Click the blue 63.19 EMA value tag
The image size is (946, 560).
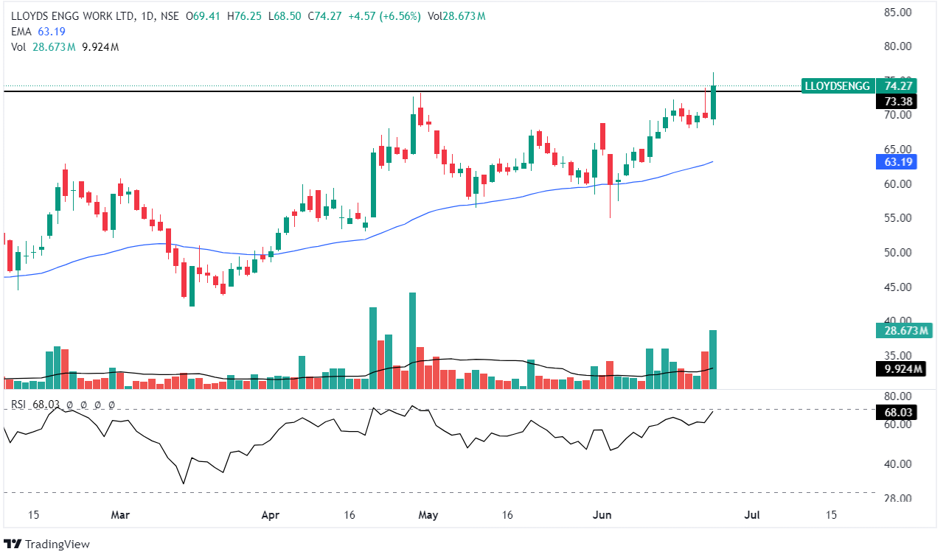pos(897,162)
